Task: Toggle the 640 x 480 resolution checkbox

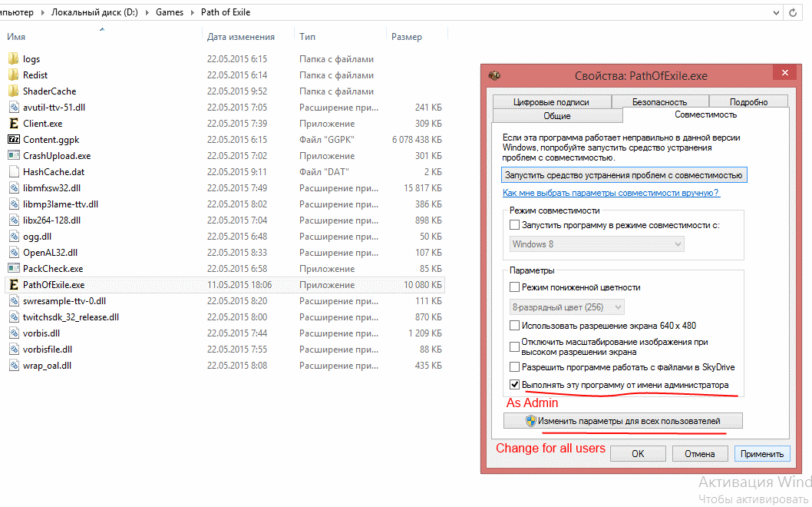Action: point(515,326)
